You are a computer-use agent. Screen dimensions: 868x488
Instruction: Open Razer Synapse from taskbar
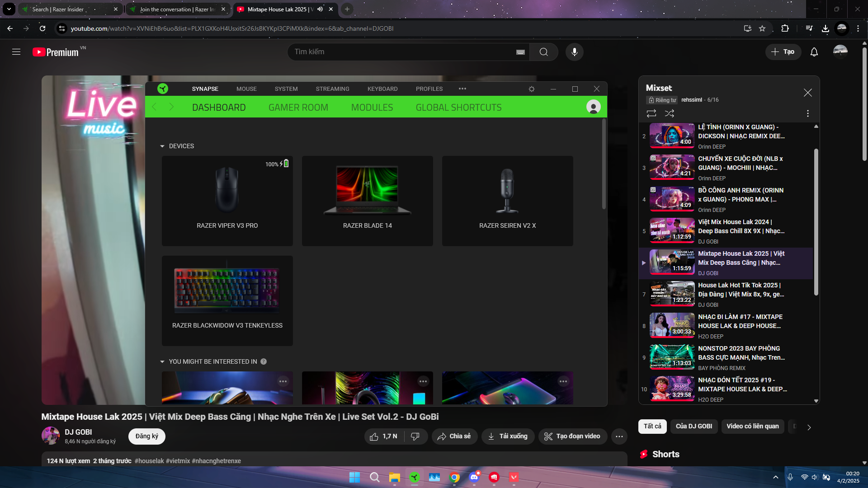[415, 477]
